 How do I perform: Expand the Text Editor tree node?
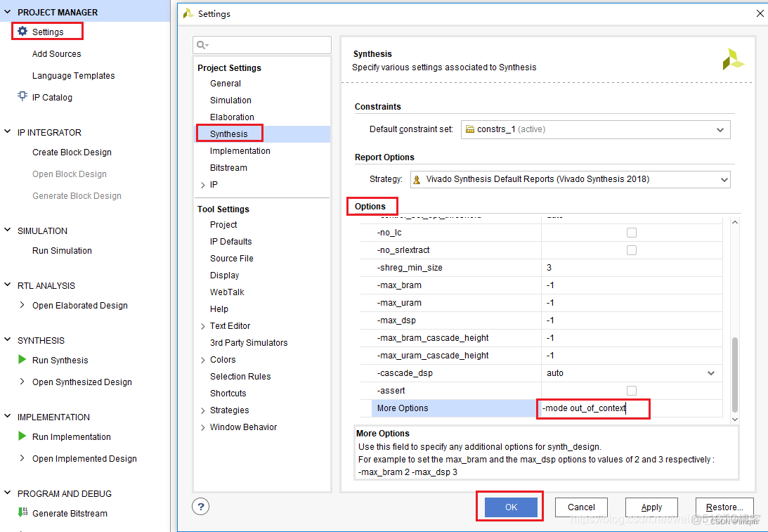[203, 326]
